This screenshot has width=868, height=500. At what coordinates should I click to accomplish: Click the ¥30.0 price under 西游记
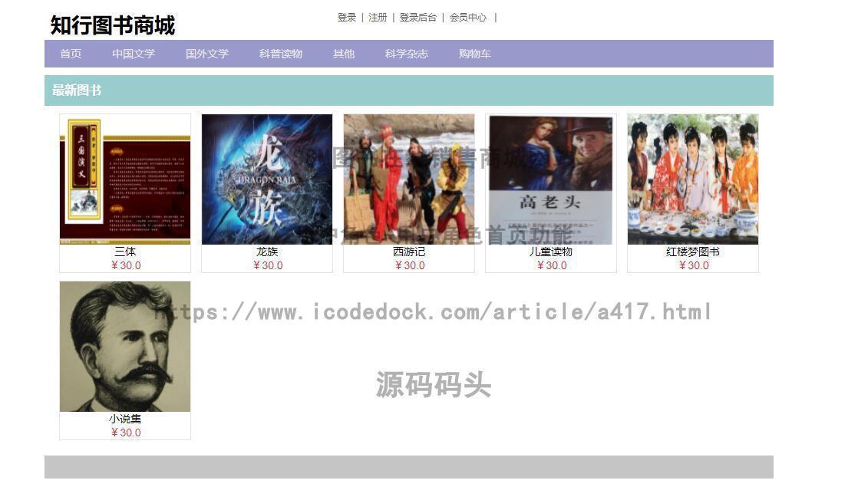coord(410,265)
